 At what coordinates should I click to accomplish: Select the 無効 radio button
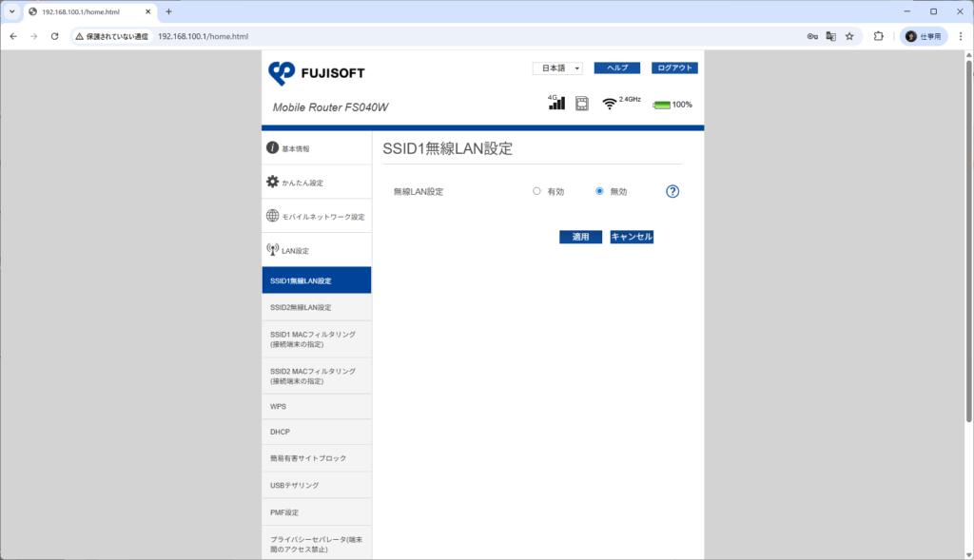[599, 191]
